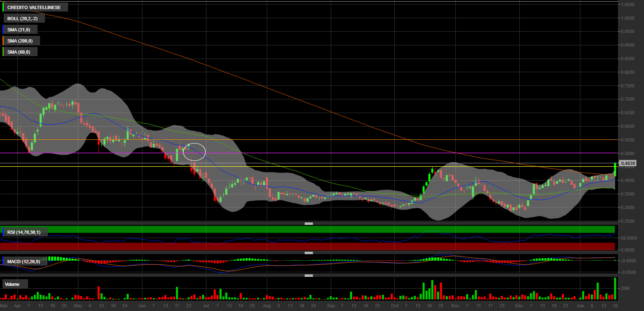Image resolution: width=644 pixels, height=311 pixels.
Task: Click the MACD (12,26,9) indicator label
Action: pos(24,262)
